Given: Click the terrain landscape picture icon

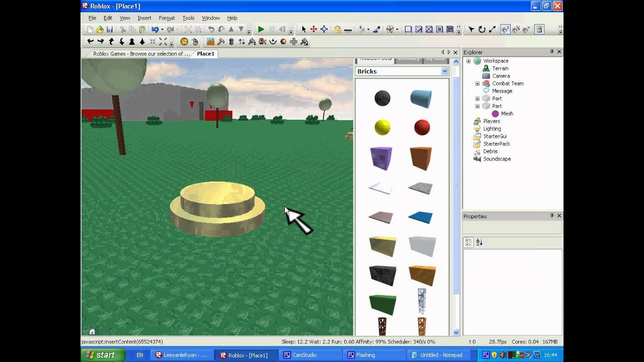Looking at the screenshot, I should (210, 42).
